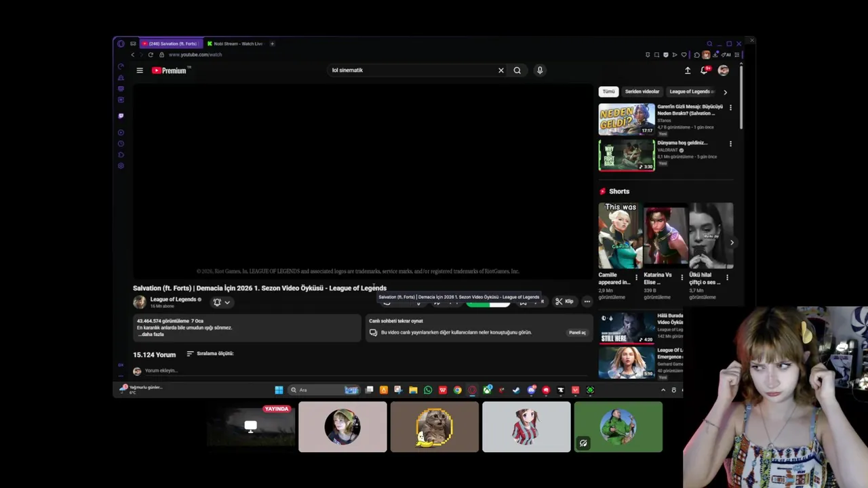Open the Garen'in Gizli Mesajı video title
Image resolution: width=868 pixels, height=488 pixels.
coord(690,110)
